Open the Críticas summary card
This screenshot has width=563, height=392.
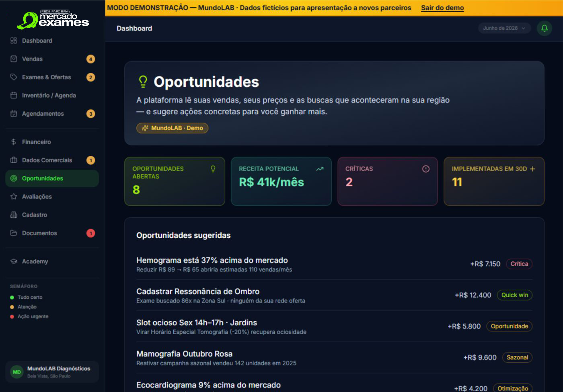[388, 181]
